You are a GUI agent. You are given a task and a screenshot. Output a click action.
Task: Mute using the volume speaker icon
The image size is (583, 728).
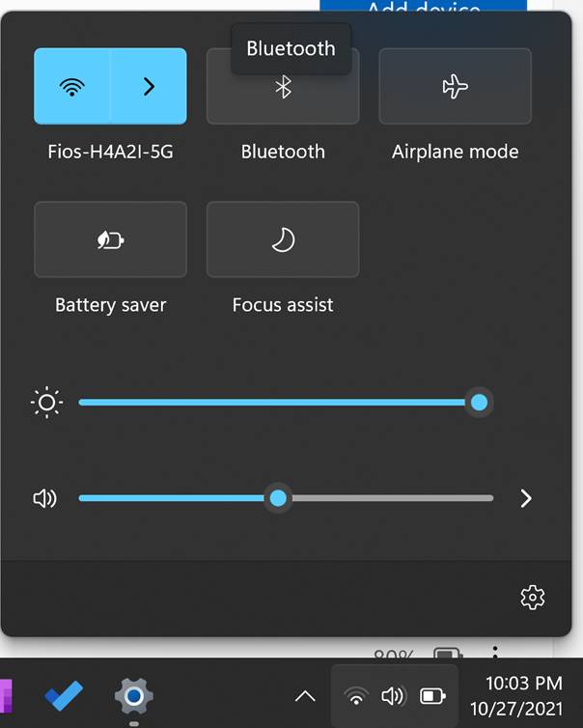(45, 498)
